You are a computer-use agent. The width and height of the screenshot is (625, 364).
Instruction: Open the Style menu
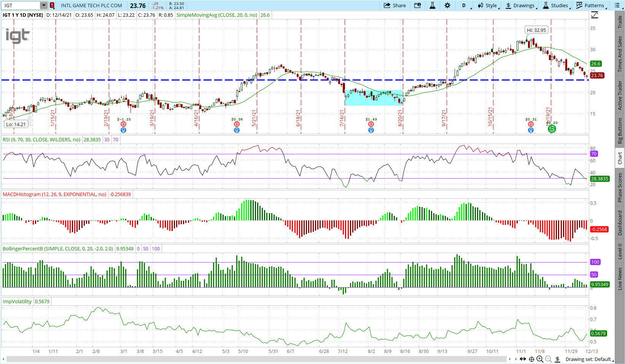[488, 5]
